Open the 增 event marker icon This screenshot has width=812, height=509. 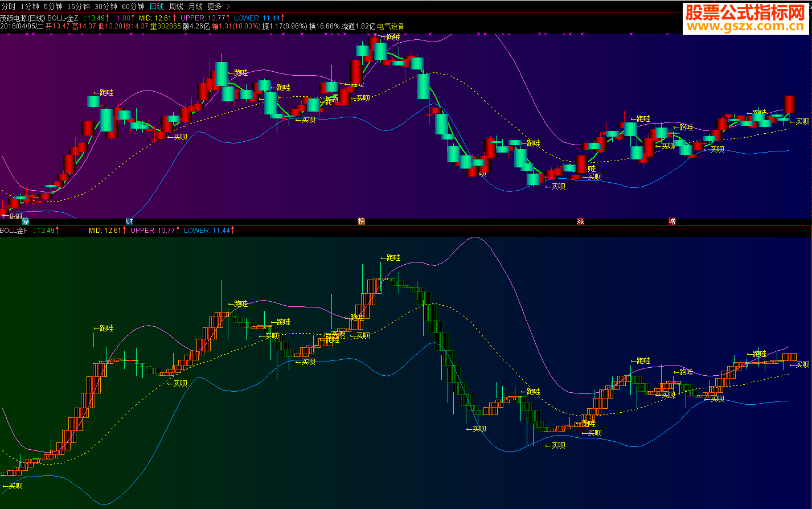point(672,221)
